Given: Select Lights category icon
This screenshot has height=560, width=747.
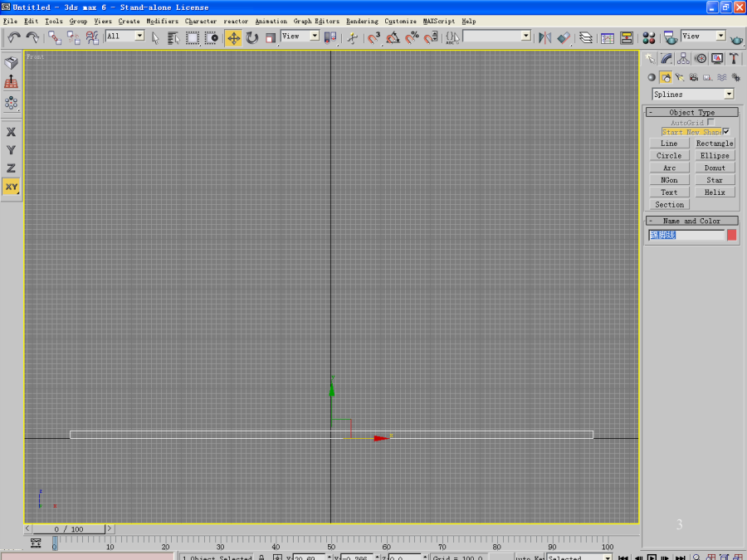Looking at the screenshot, I should coord(679,77).
